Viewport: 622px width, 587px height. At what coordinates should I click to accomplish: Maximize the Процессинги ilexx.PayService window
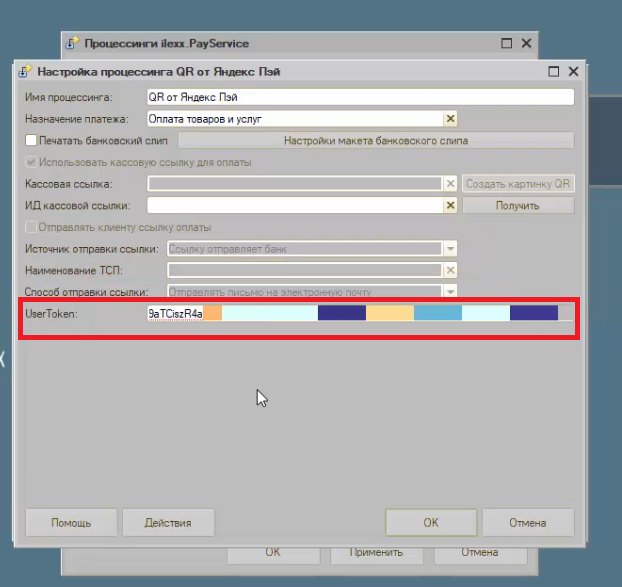[507, 43]
